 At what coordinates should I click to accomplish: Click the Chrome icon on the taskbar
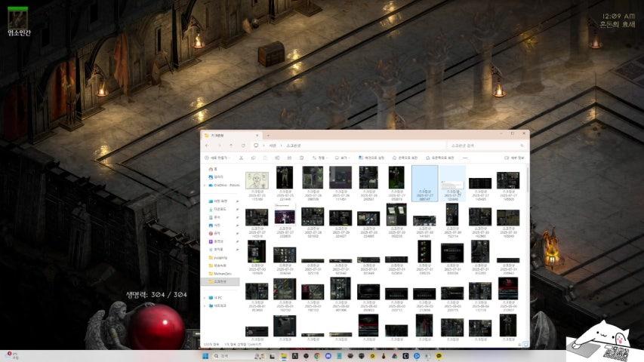pyautogui.click(x=317, y=355)
